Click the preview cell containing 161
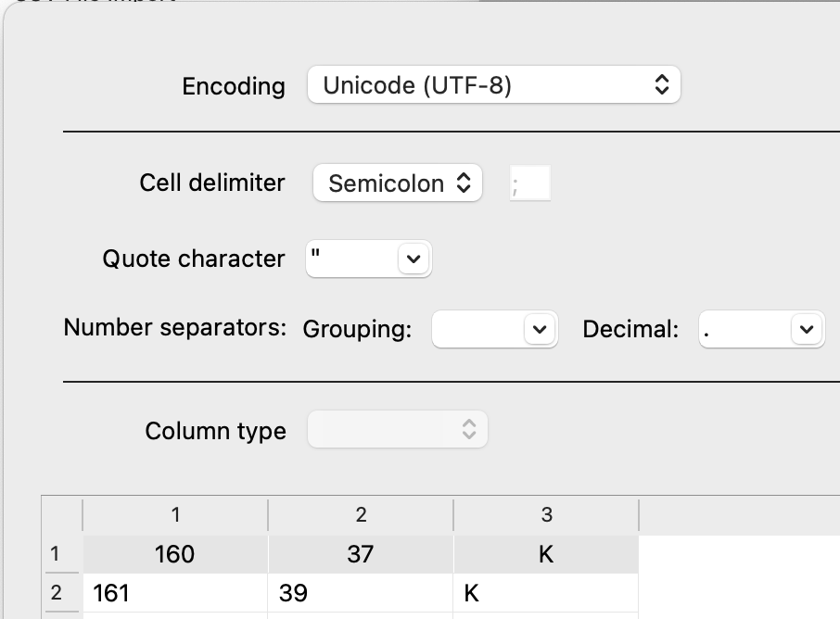Image resolution: width=840 pixels, height=619 pixels. (x=175, y=593)
